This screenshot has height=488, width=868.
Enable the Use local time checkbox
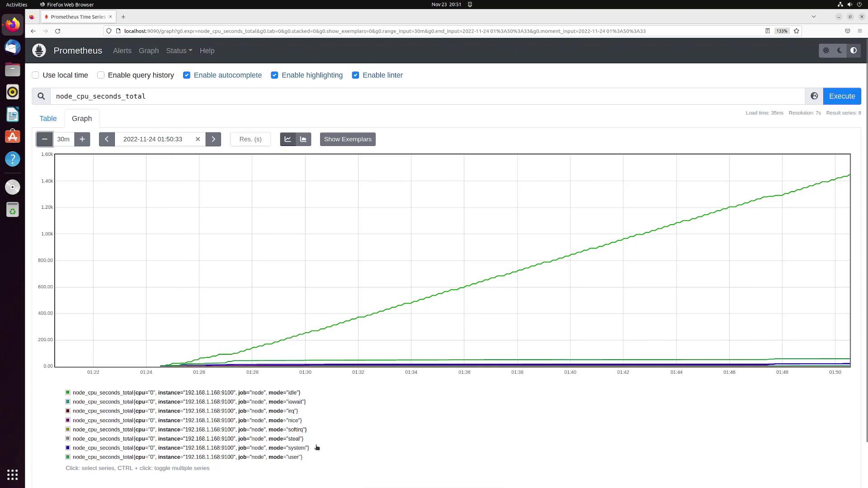[36, 75]
